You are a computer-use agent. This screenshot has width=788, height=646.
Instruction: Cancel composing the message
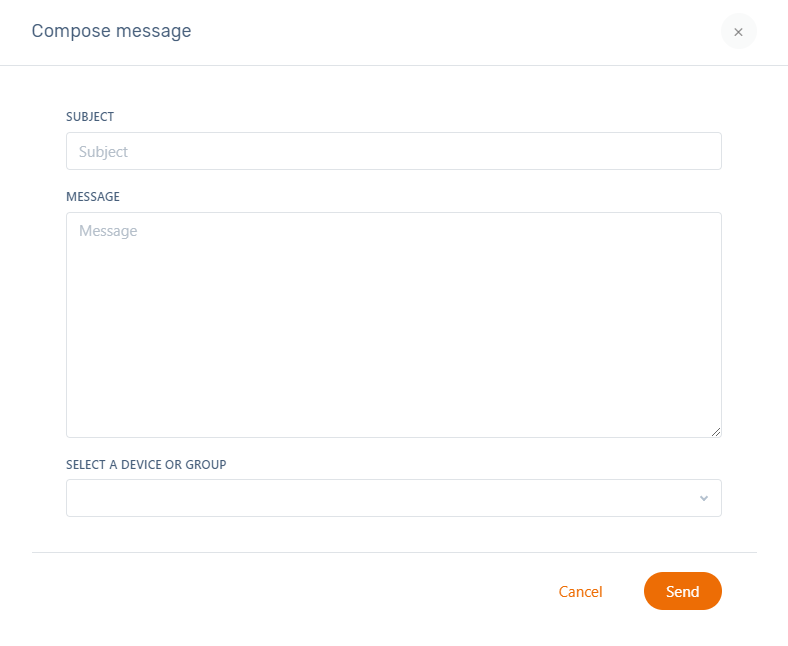[580, 592]
